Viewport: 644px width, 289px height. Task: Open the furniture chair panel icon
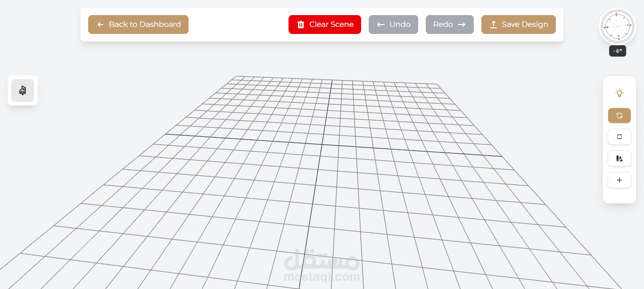point(23,91)
